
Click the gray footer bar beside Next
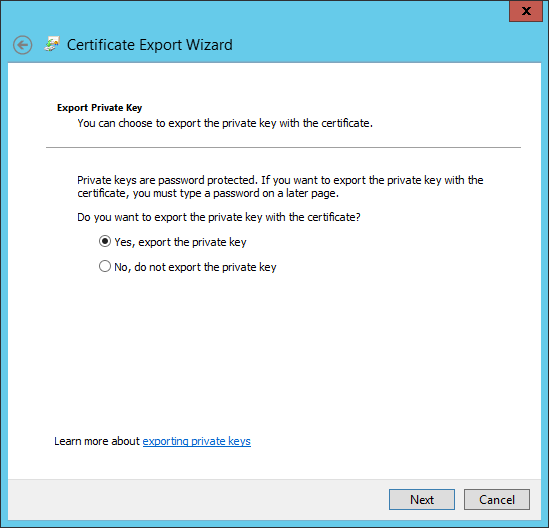pos(196,500)
